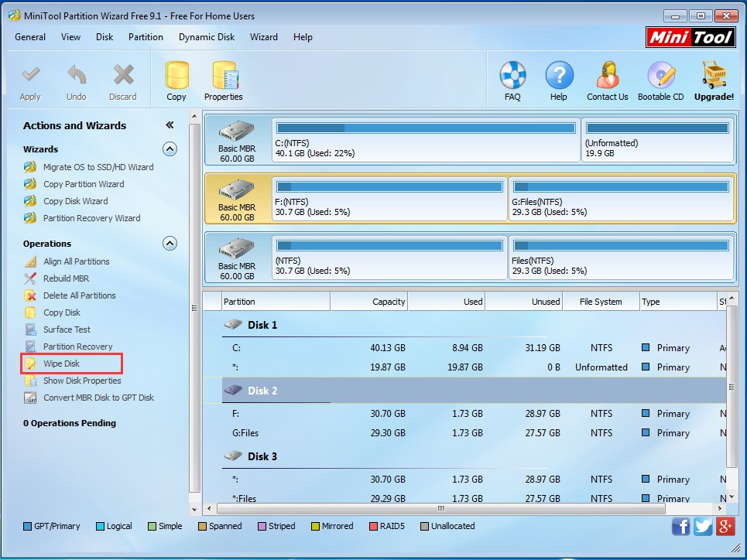747x560 pixels.
Task: Click Convert MBR Disk to GPT Disk
Action: 98,398
